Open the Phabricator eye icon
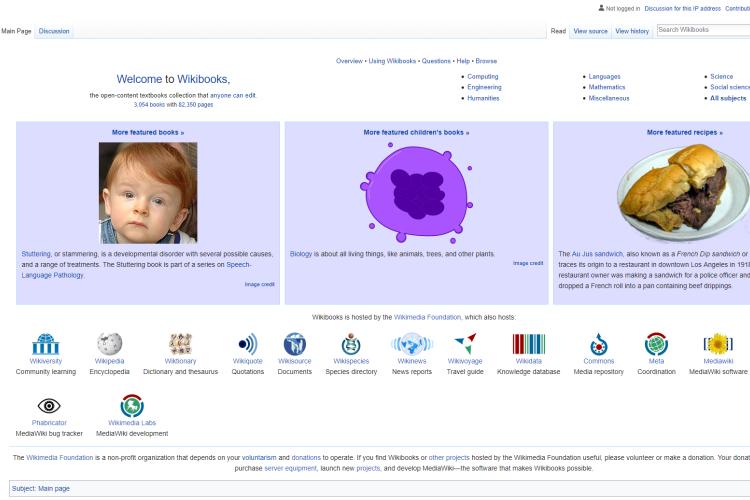Image resolution: width=750 pixels, height=500 pixels. pos(49,406)
